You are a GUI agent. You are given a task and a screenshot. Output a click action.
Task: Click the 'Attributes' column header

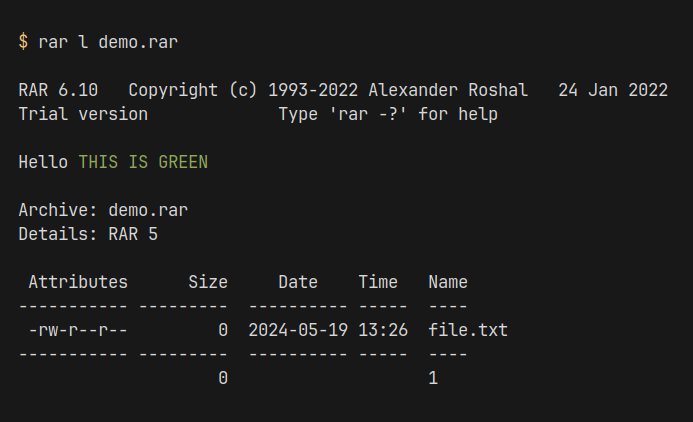(x=78, y=282)
